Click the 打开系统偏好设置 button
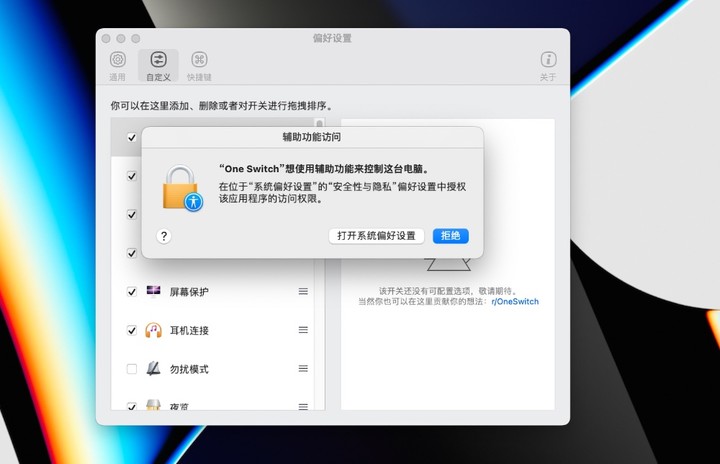The height and width of the screenshot is (464, 720). [376, 236]
